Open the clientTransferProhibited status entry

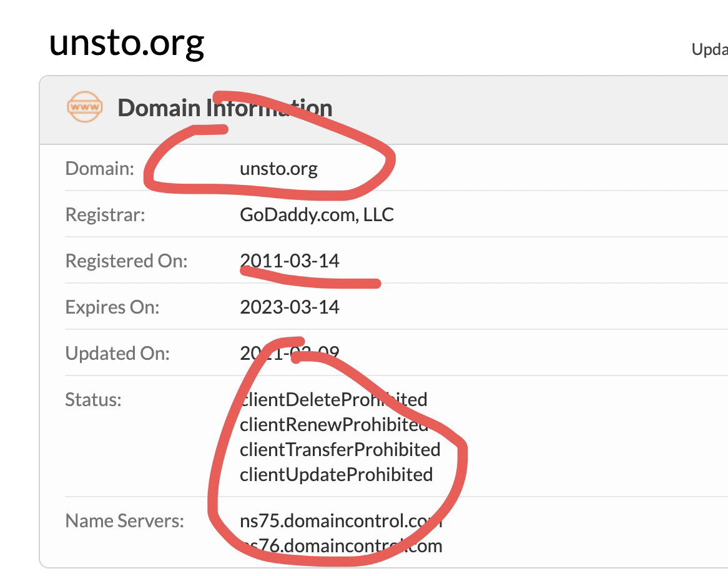[340, 449]
